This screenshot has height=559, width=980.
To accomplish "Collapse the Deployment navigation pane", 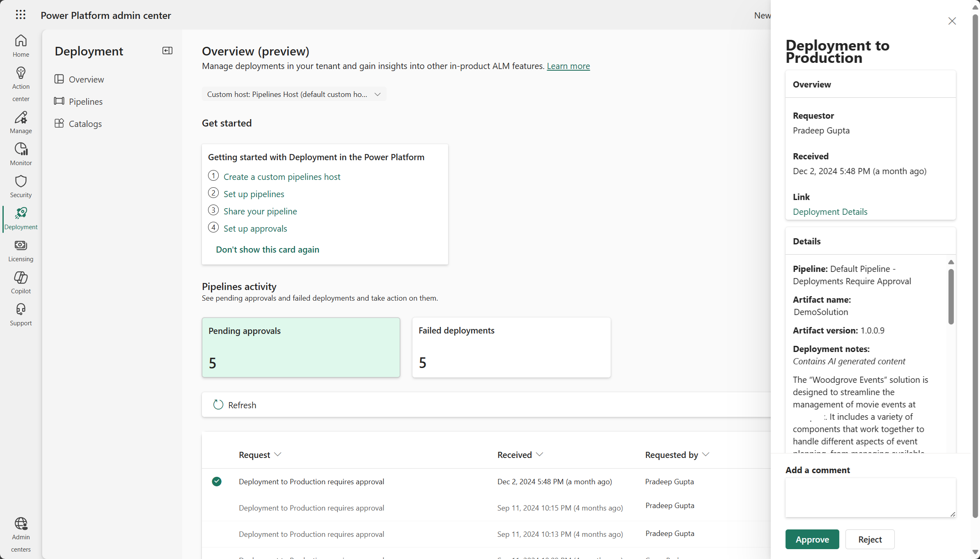I will tap(167, 51).
